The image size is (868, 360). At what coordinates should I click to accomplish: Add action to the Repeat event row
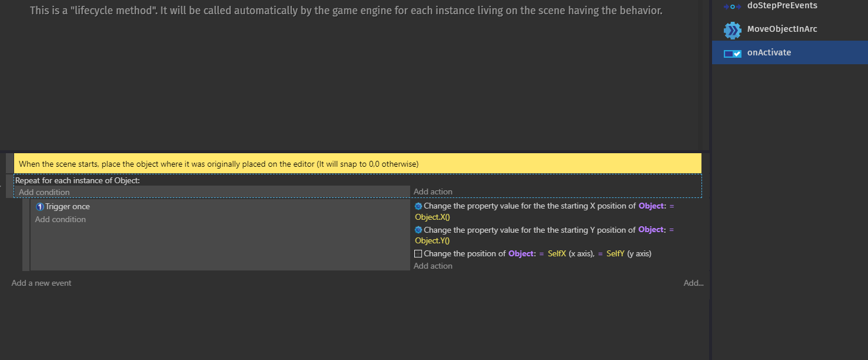(433, 191)
